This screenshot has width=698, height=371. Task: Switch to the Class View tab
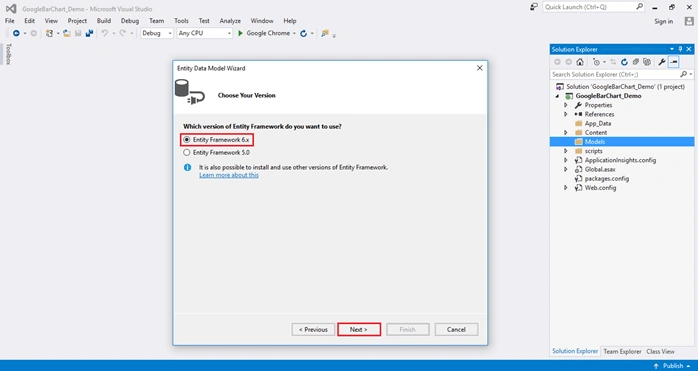[661, 351]
